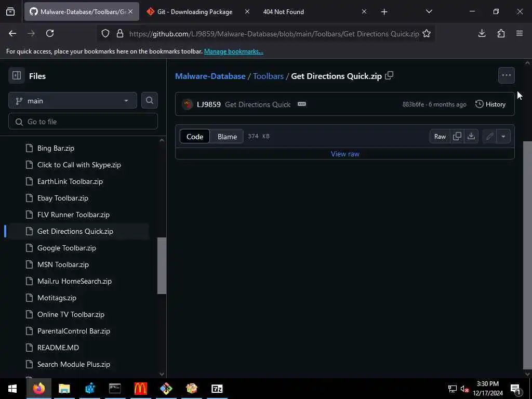Viewport: 532px width, 399px height.
Task: Download raw file icon in file toolbar
Action: pos(471,136)
